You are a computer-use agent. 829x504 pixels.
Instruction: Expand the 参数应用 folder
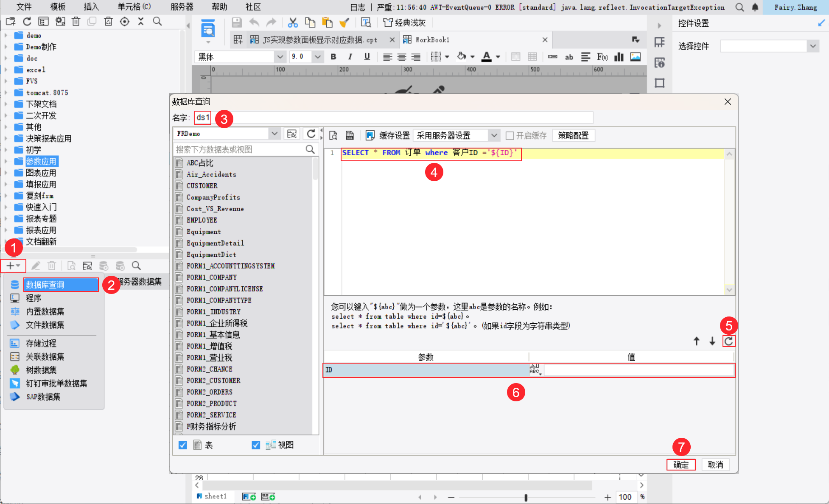pos(6,161)
